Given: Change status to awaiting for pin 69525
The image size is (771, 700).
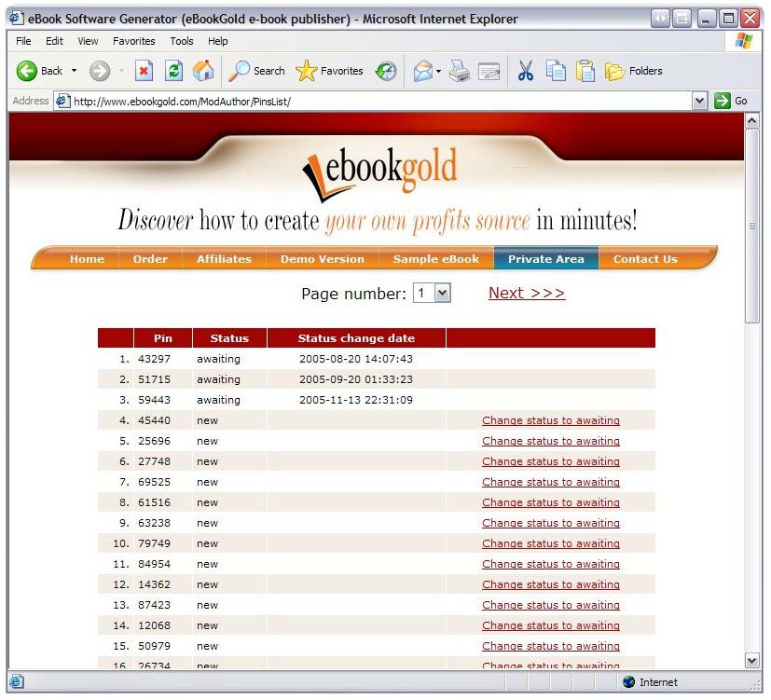Looking at the screenshot, I should 551,482.
